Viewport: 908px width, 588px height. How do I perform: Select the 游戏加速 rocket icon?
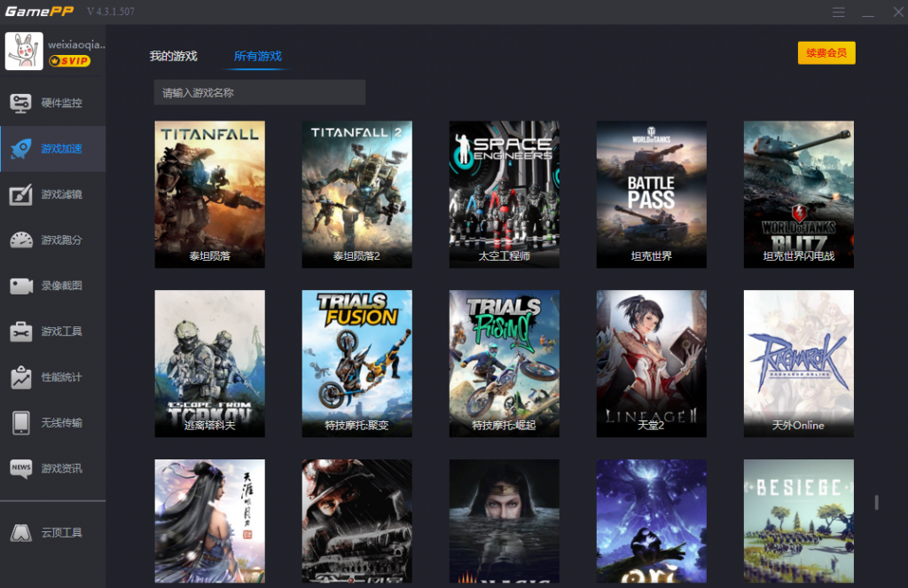click(21, 149)
